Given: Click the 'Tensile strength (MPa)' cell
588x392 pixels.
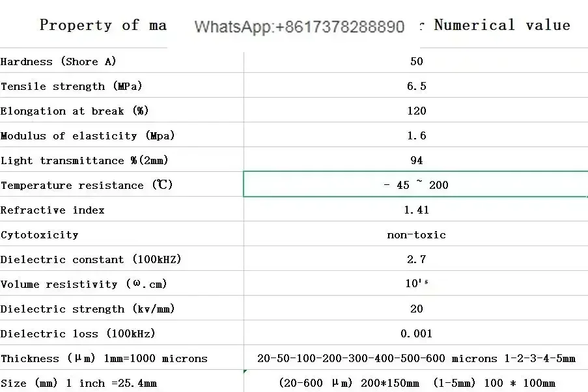Looking at the screenshot, I should pos(122,85).
